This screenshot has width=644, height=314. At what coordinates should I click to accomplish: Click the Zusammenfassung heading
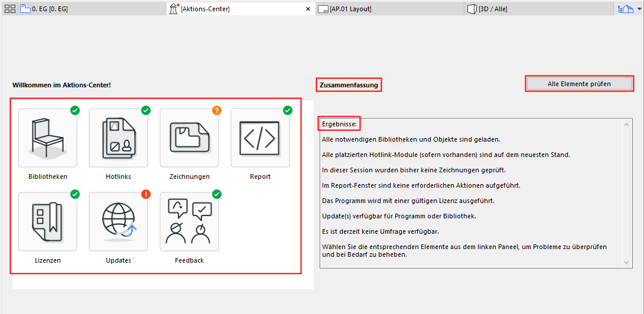pyautogui.click(x=349, y=85)
